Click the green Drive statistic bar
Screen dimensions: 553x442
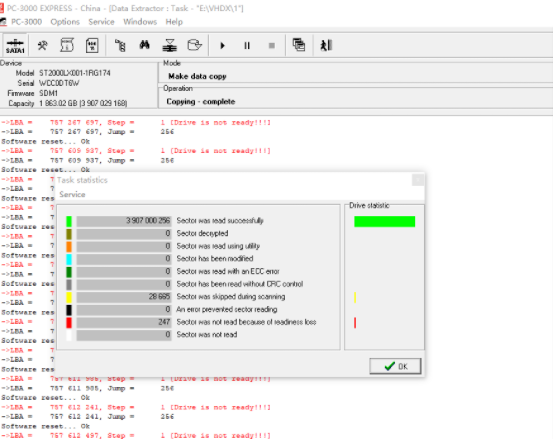click(x=384, y=222)
